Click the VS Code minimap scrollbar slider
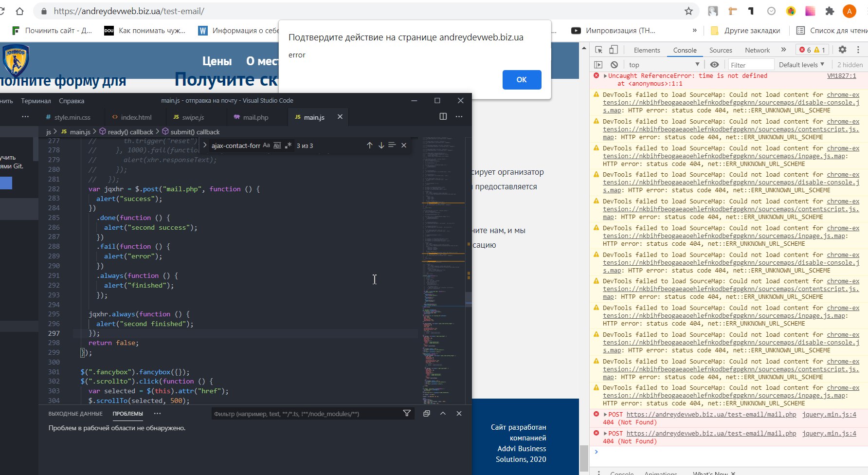 coord(469,299)
